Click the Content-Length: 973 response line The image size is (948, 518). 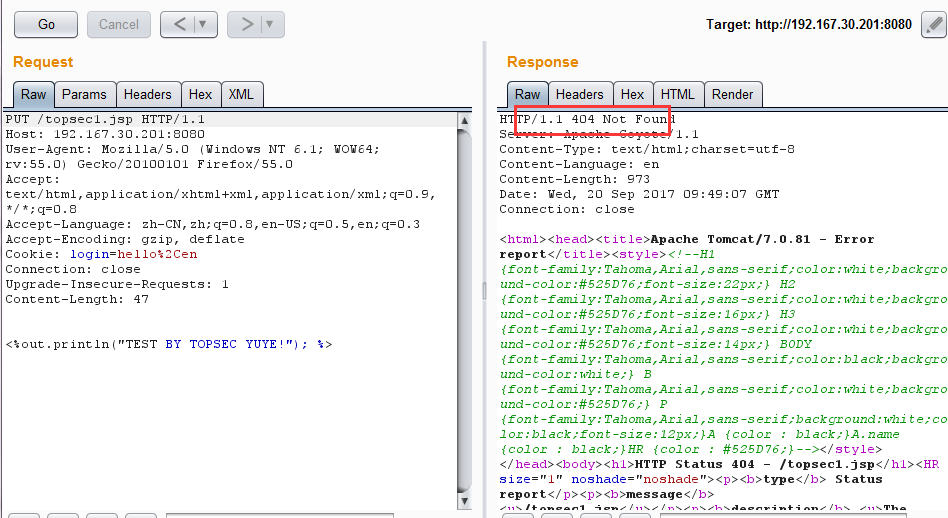pos(574,180)
